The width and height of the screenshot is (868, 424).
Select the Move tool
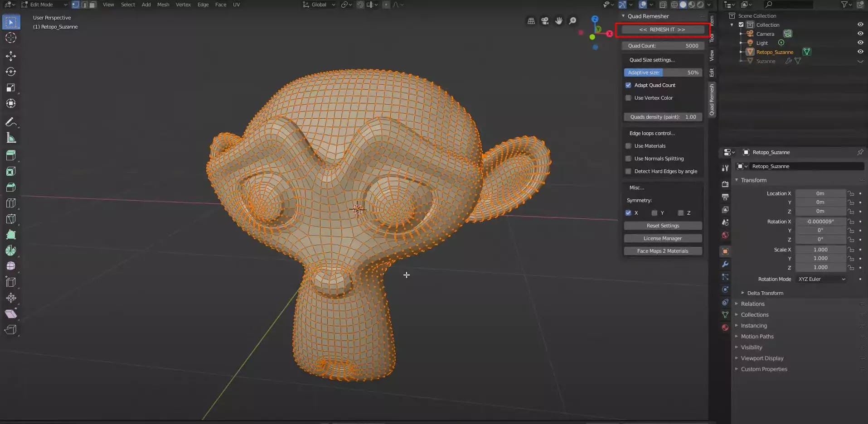(11, 56)
